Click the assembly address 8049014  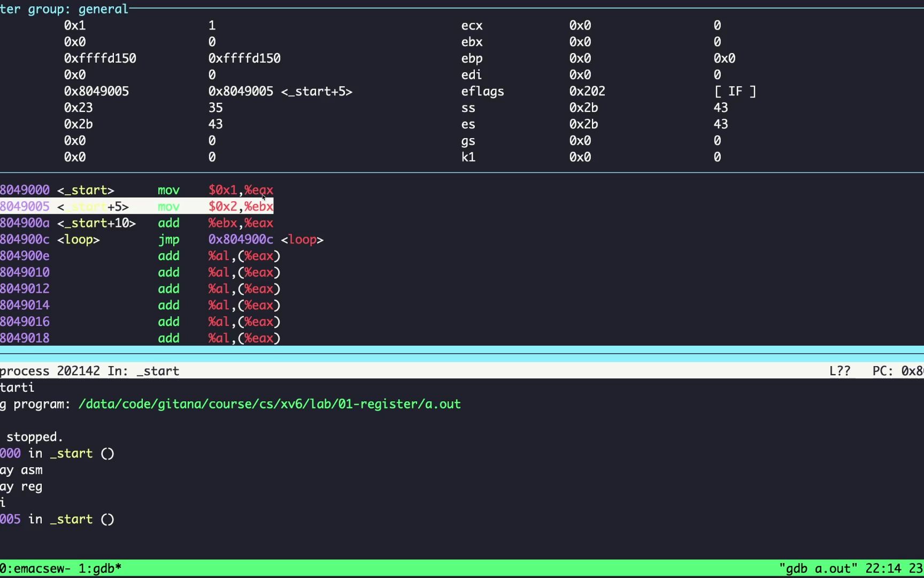tap(25, 306)
